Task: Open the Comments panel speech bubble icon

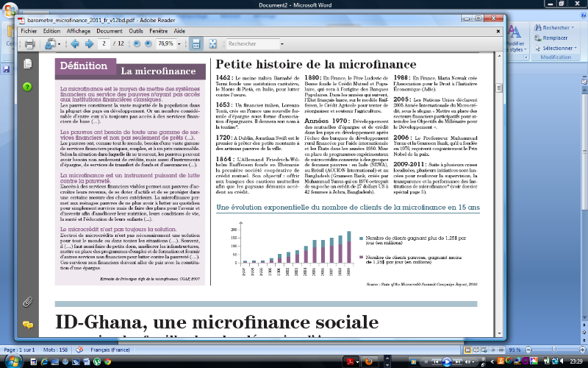Action: point(27,325)
